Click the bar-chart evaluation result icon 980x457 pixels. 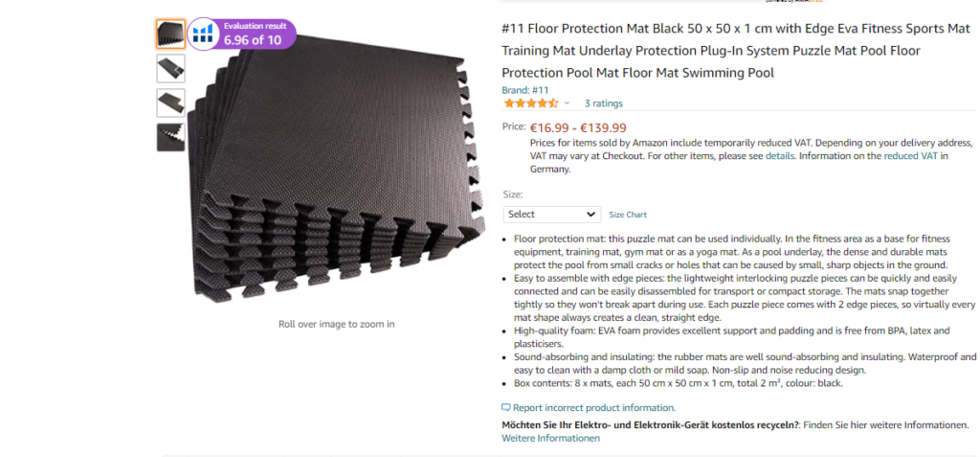tap(202, 34)
